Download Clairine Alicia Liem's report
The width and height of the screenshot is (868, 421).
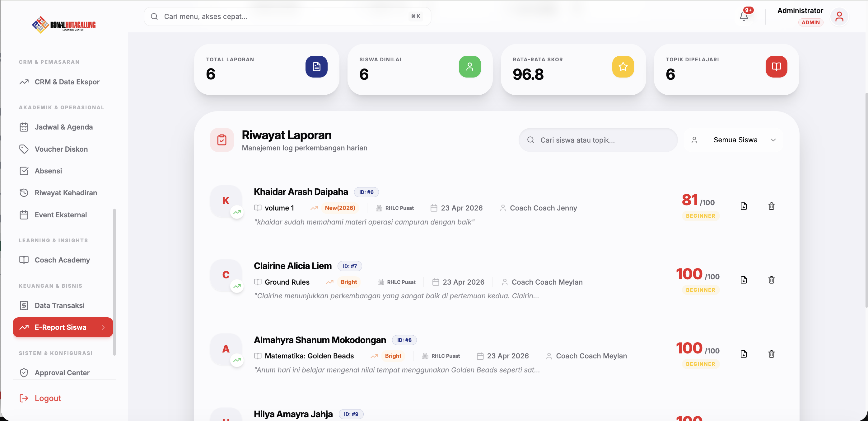744,280
